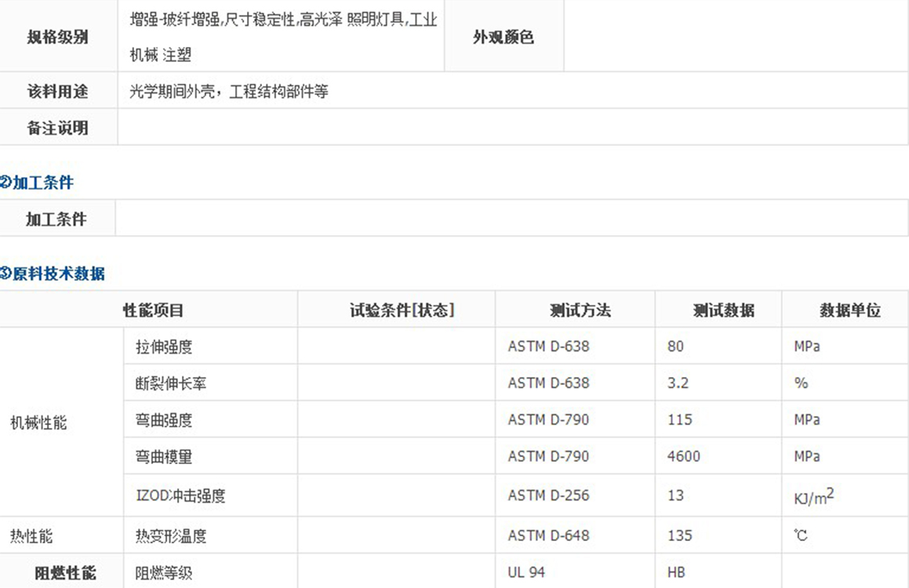Click the 热变形温度 value 135
Image resolution: width=909 pixels, height=588 pixels.
[x=679, y=535]
